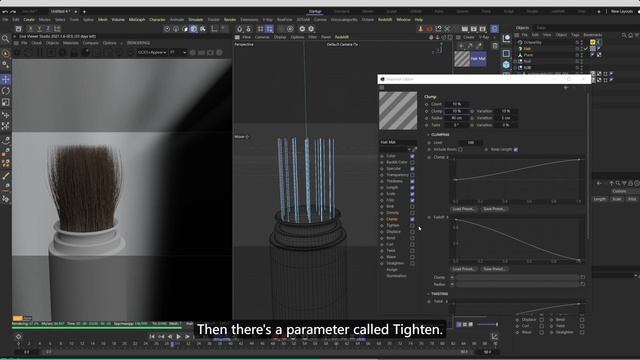
Task: Click the Edit Render Settings icon
Action: click(x=483, y=29)
